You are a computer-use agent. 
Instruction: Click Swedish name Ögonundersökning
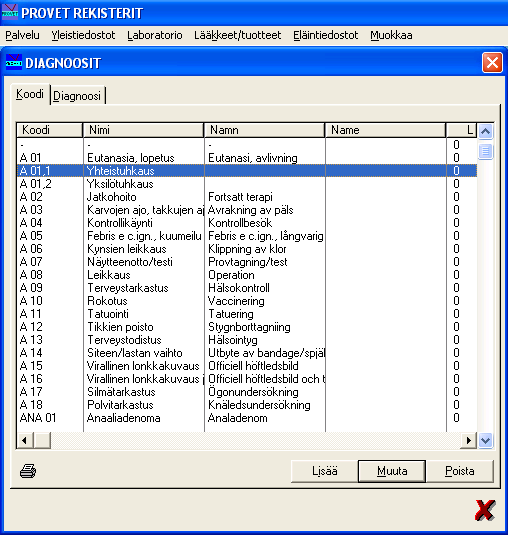[253, 392]
